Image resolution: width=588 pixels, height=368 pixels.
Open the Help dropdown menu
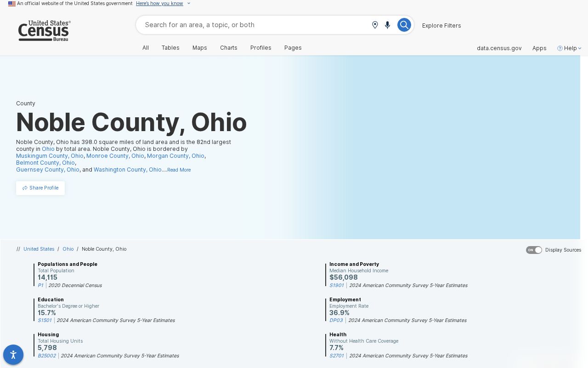(570, 48)
